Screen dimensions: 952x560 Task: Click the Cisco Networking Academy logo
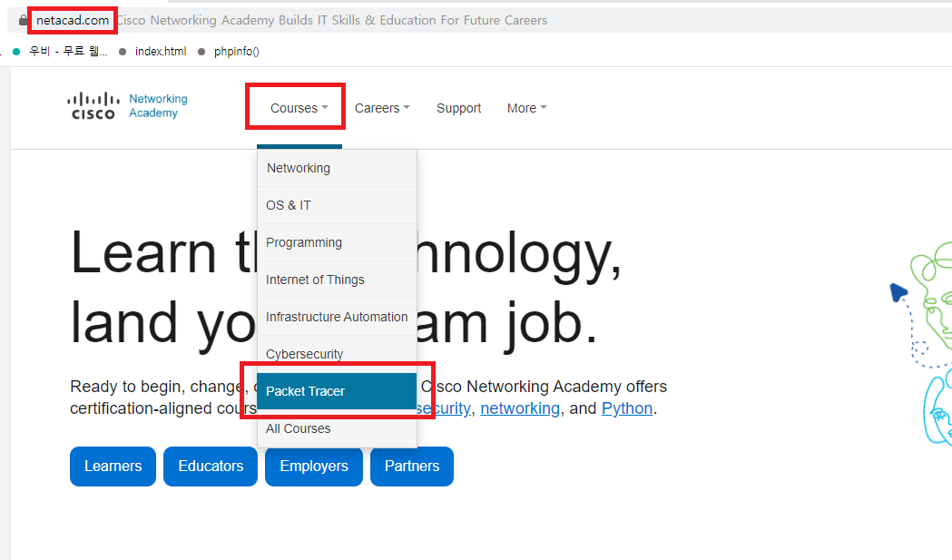pos(127,106)
